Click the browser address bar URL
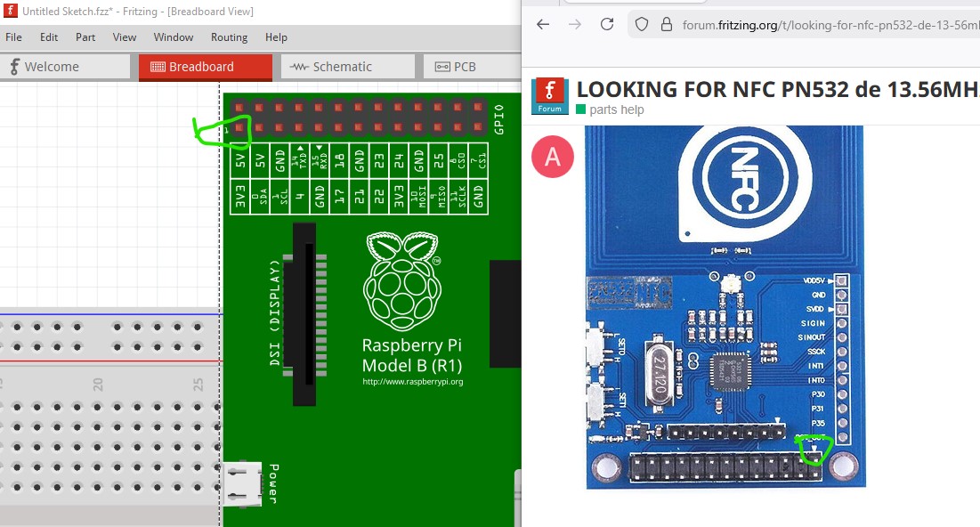Screen dimensions: 980x527 pos(828,25)
